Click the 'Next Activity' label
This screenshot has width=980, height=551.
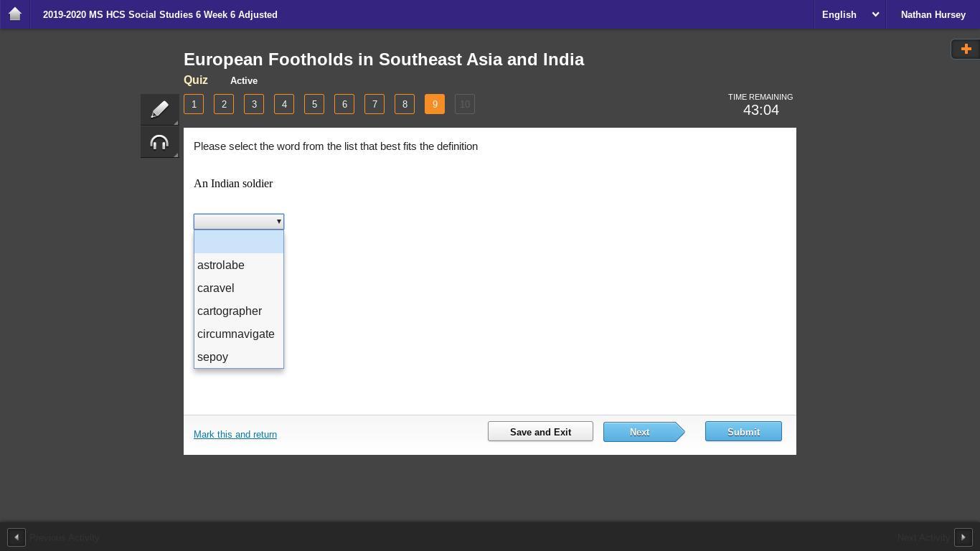click(x=923, y=537)
